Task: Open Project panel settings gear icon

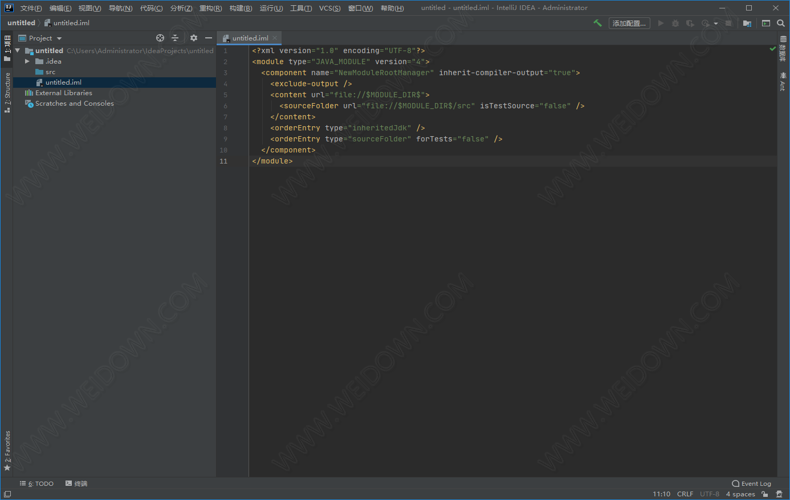Action: coord(193,38)
